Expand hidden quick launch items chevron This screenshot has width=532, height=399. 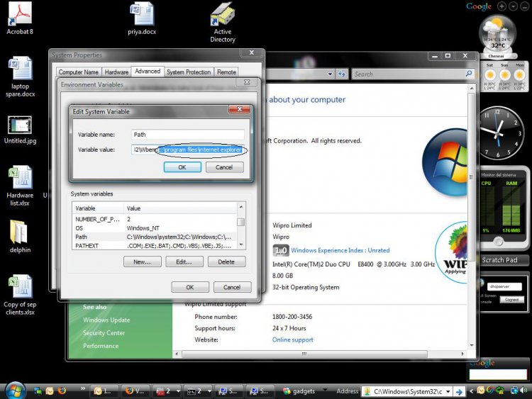coord(83,388)
